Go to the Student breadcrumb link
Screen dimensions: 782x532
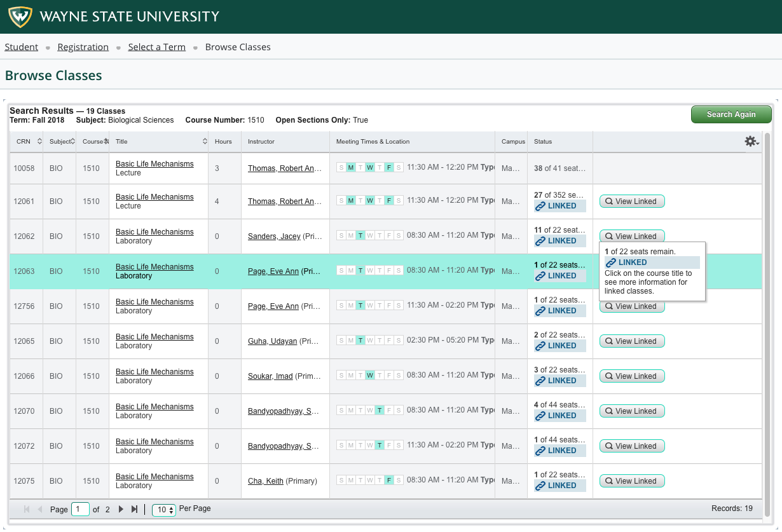pos(22,47)
